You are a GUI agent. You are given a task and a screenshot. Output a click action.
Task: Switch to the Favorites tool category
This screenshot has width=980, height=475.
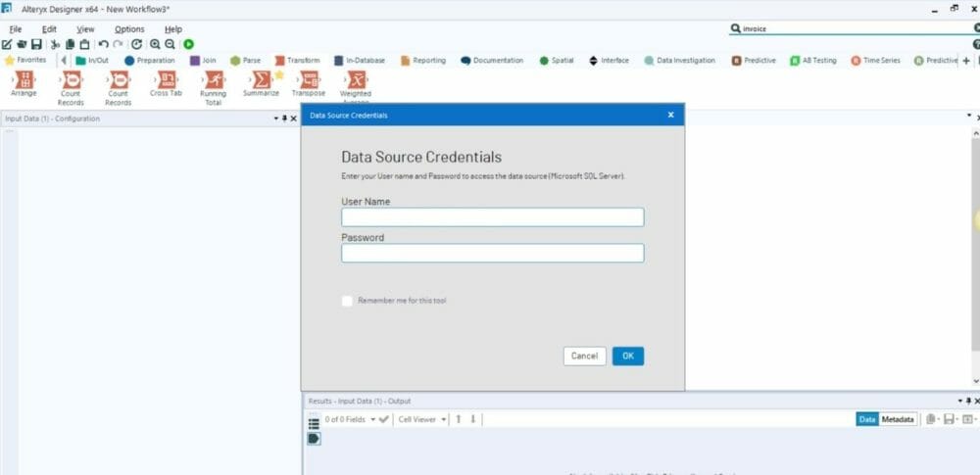25,60
